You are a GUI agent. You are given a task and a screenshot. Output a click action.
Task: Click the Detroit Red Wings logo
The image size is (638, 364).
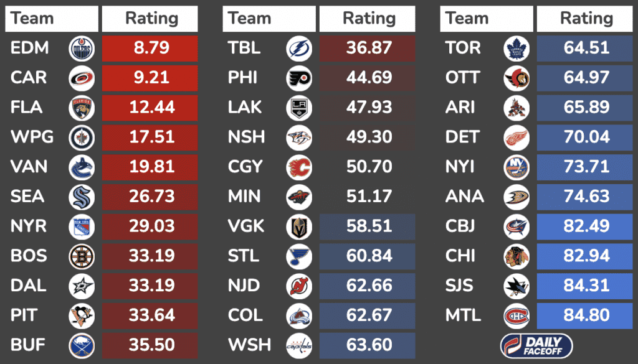coord(517,137)
